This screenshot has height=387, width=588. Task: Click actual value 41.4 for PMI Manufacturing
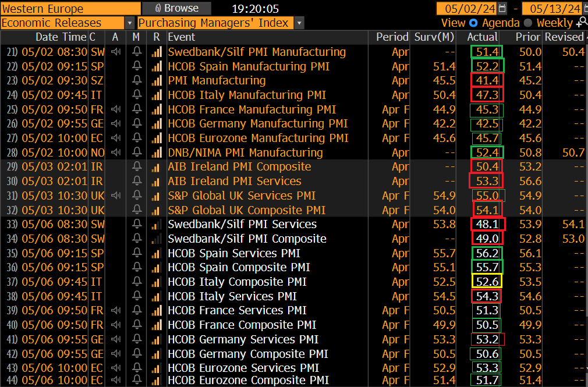pos(487,81)
